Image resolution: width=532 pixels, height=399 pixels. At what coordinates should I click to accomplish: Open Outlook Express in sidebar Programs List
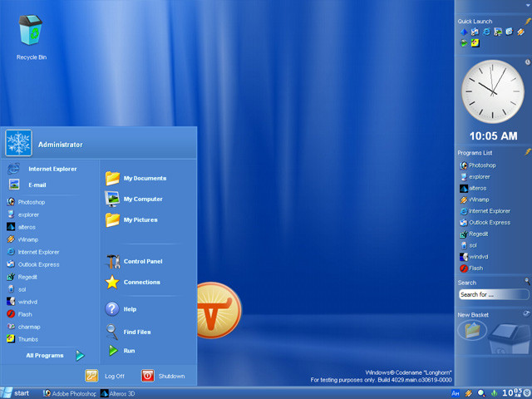[485, 223]
